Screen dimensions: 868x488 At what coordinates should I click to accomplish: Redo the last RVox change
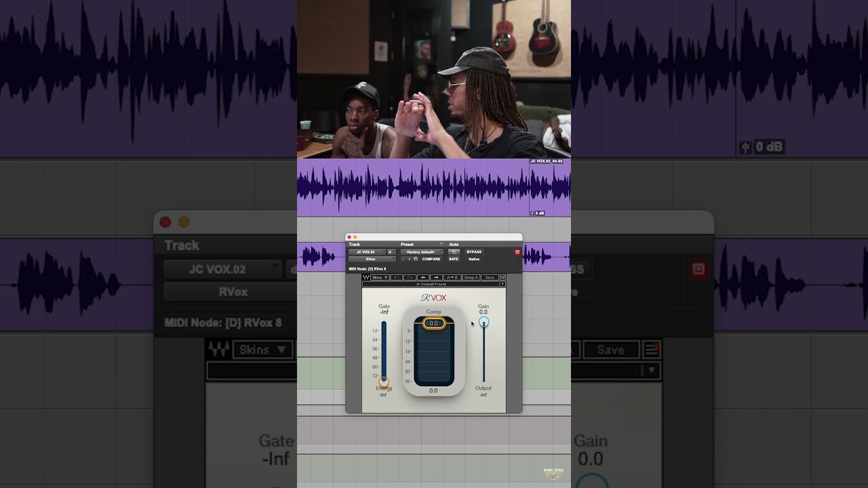click(410, 277)
